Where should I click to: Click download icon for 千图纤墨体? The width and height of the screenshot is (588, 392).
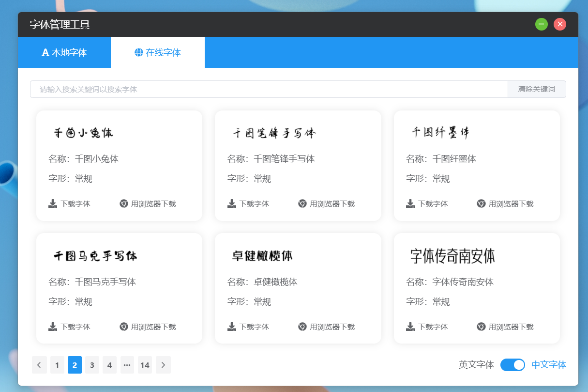[410, 204]
